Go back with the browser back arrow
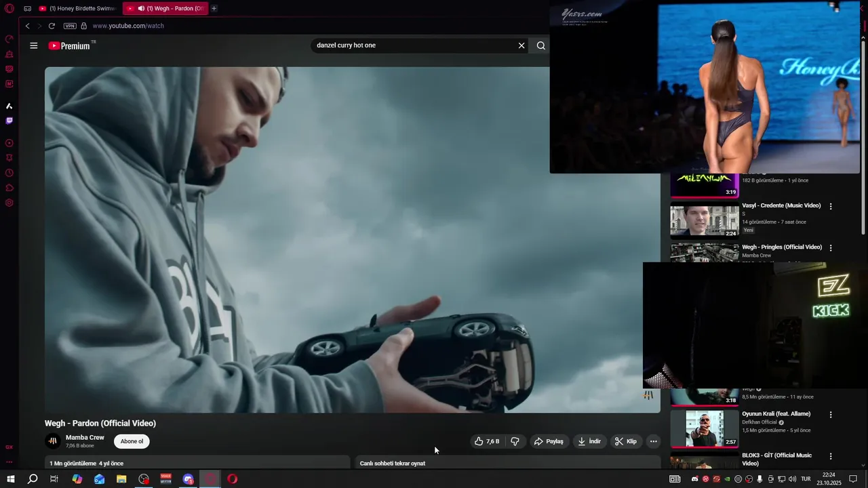 coord(28,26)
